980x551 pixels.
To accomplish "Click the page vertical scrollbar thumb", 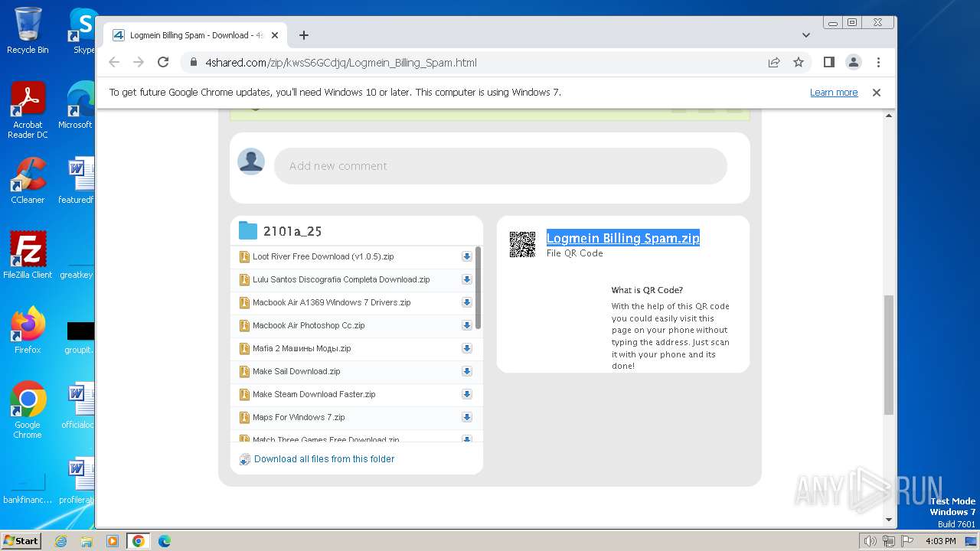I will click(x=889, y=354).
